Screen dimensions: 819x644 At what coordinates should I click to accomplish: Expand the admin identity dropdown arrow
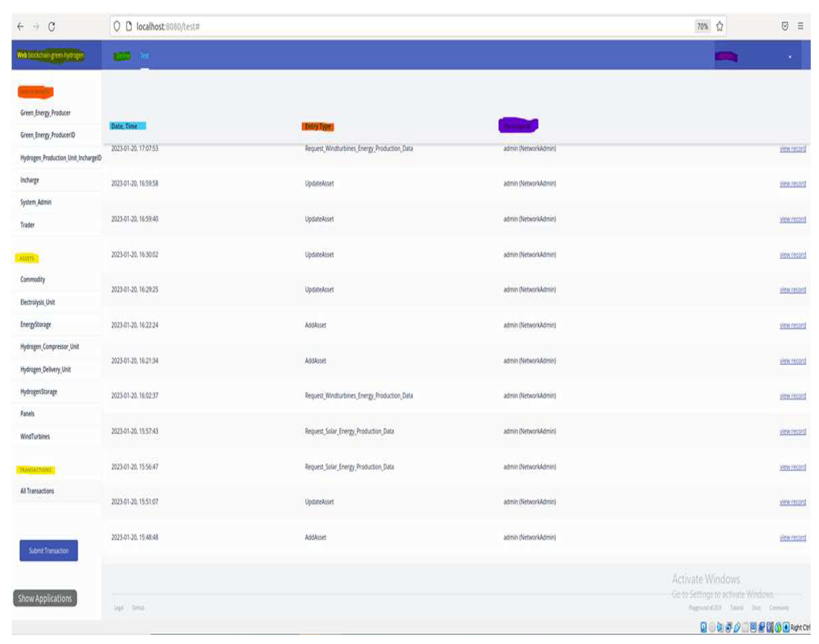pos(790,57)
